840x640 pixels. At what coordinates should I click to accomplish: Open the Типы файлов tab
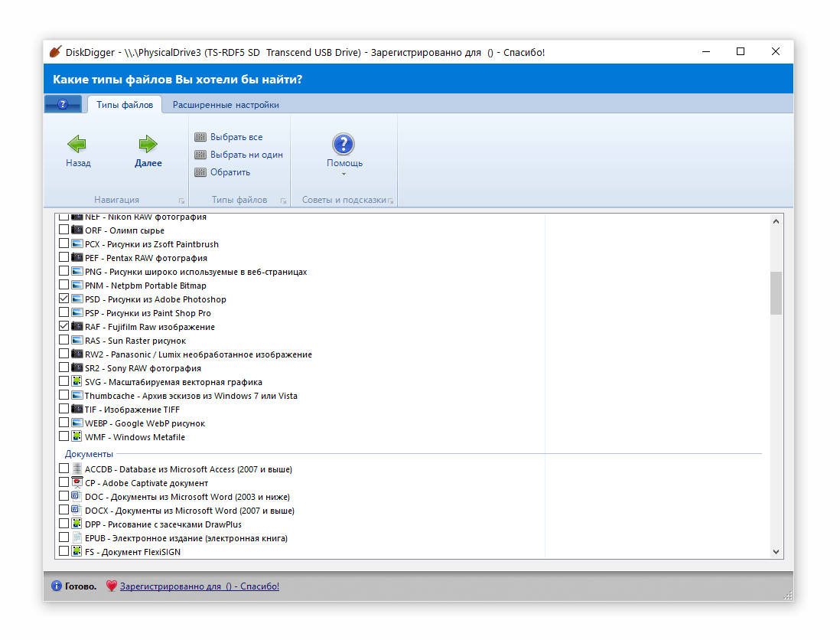click(125, 105)
